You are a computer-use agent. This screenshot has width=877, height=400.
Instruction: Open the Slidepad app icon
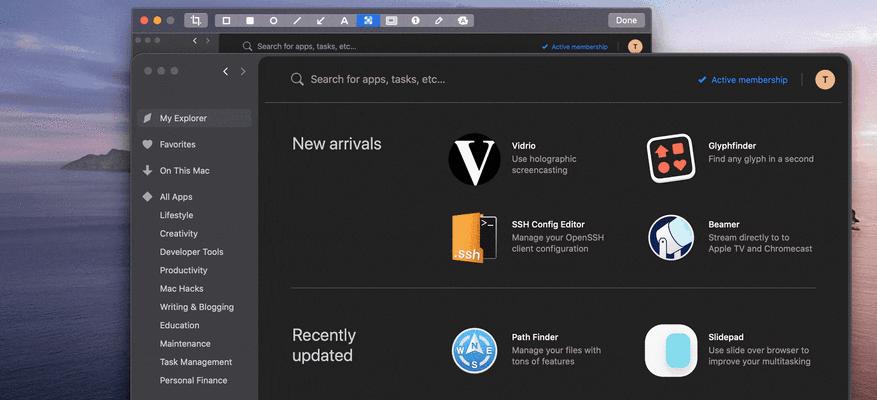671,351
